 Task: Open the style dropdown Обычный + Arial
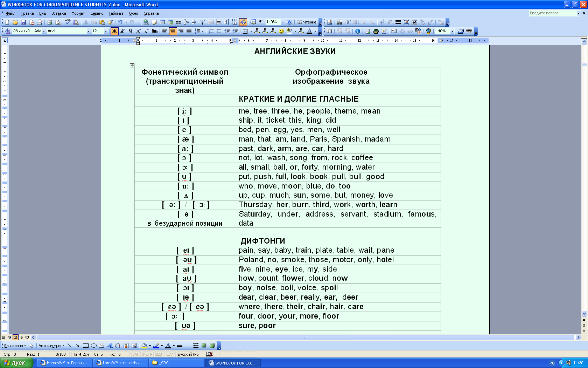tap(44, 31)
